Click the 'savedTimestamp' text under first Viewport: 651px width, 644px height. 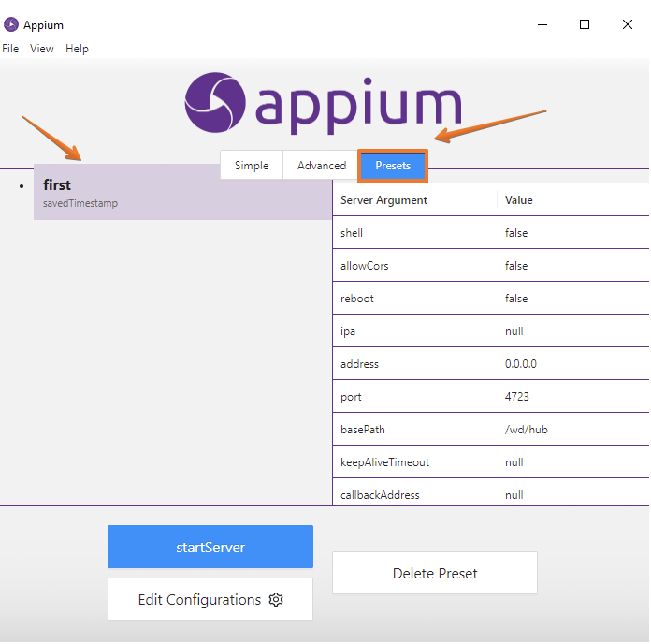pos(80,203)
